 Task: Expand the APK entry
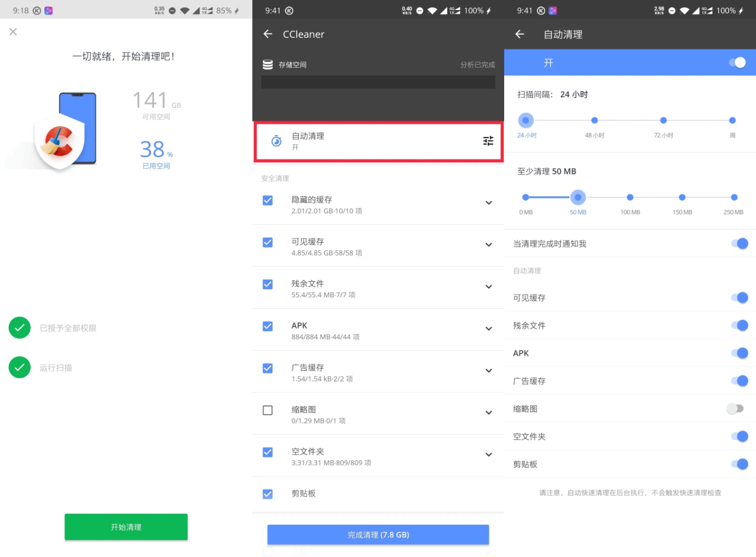488,329
